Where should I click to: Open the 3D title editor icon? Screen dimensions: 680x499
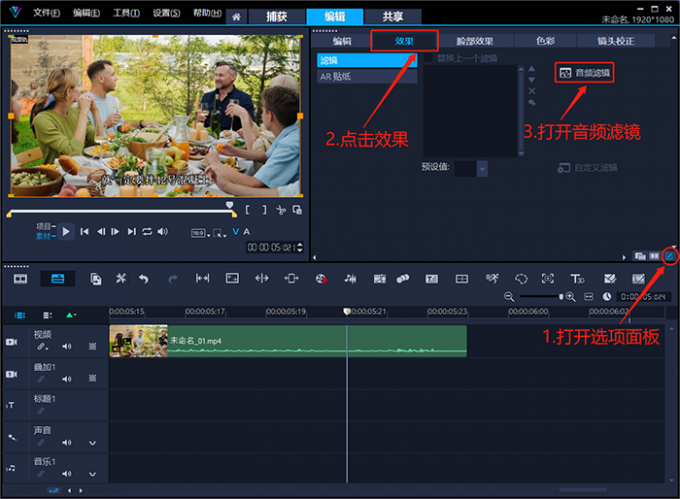point(577,279)
